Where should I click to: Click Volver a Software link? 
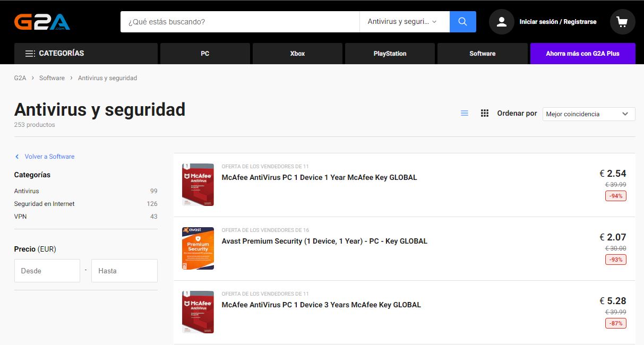49,157
